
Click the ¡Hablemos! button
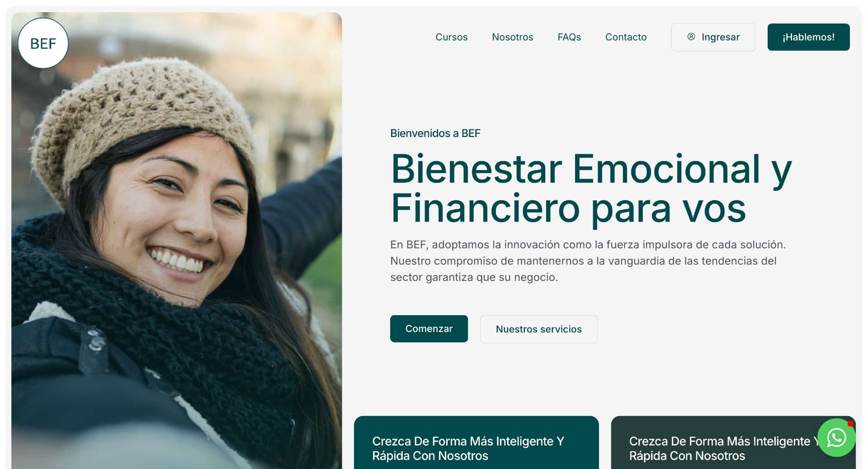pos(808,37)
